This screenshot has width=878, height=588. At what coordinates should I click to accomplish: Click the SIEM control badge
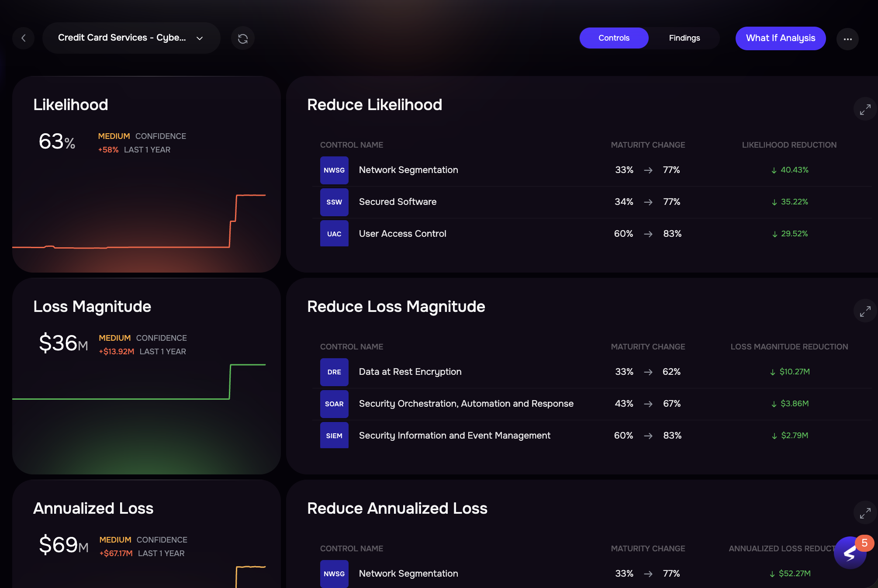(334, 436)
